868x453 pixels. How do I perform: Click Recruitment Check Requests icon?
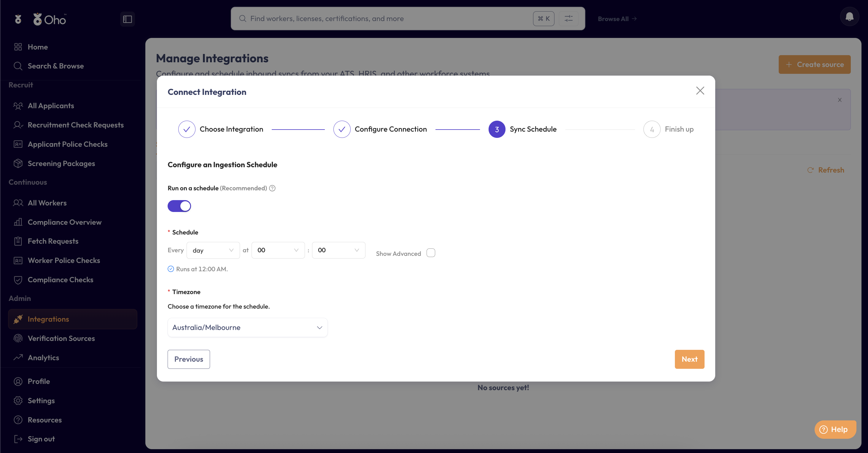click(18, 125)
